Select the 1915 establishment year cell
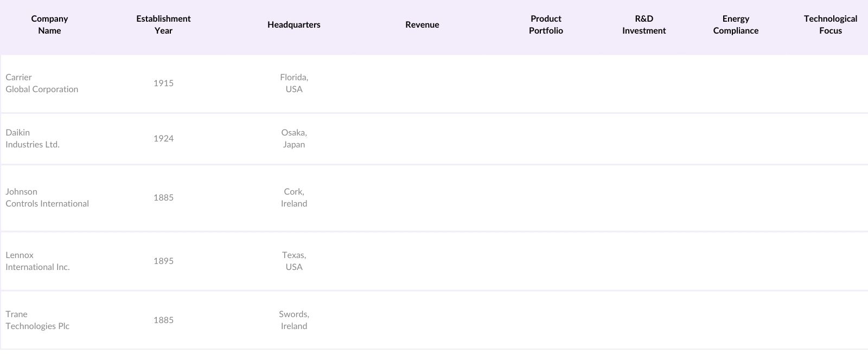The width and height of the screenshot is (868, 354). point(163,83)
